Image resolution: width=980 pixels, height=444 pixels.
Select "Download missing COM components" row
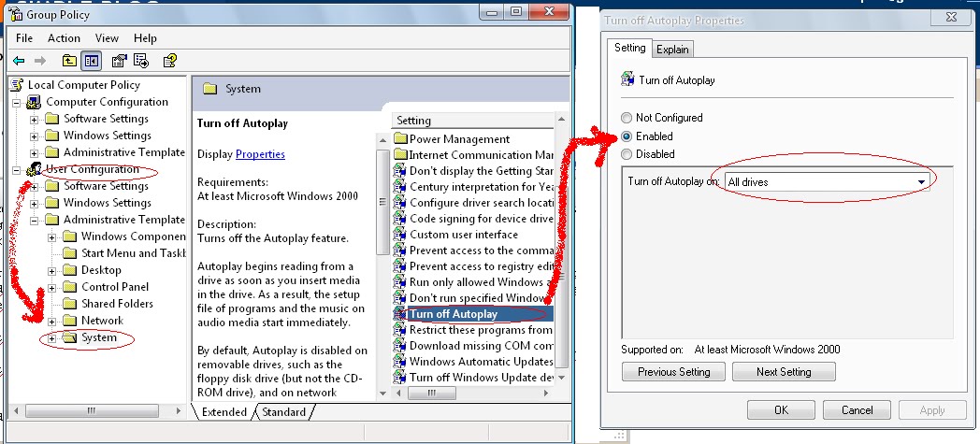click(x=473, y=346)
